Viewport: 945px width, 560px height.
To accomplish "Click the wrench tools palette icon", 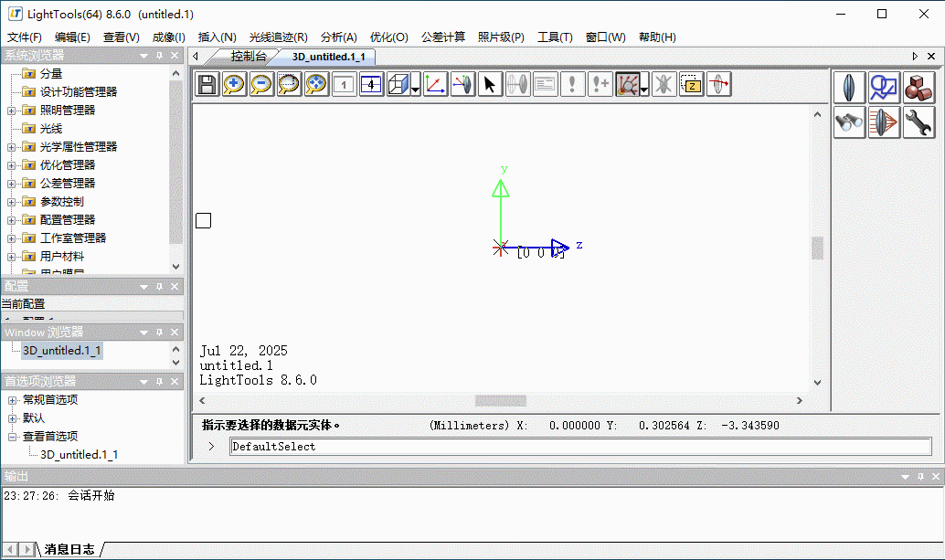I will tap(919, 122).
